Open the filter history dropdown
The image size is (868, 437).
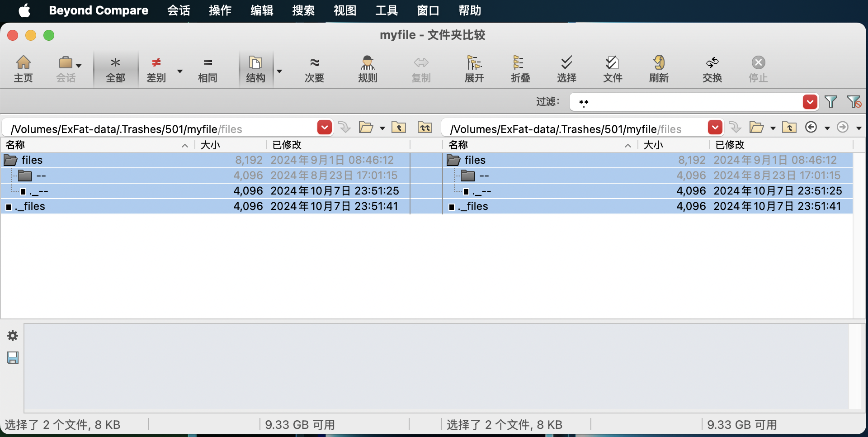coord(810,102)
